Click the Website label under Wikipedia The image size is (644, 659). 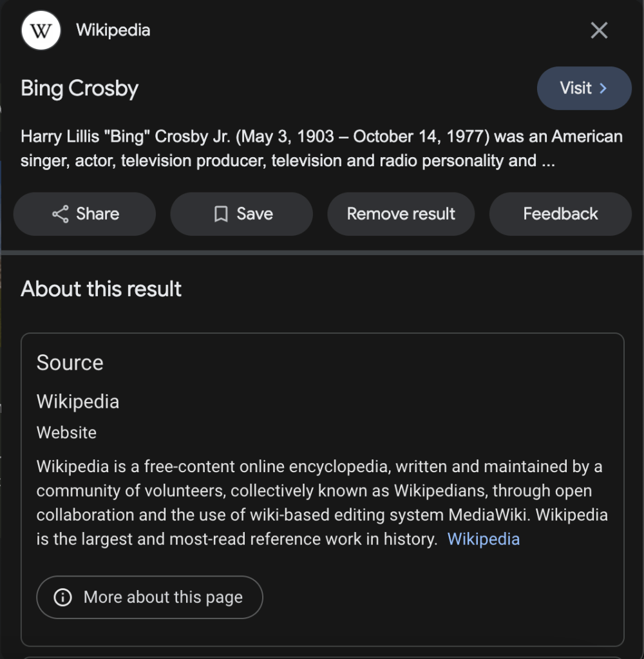click(66, 432)
